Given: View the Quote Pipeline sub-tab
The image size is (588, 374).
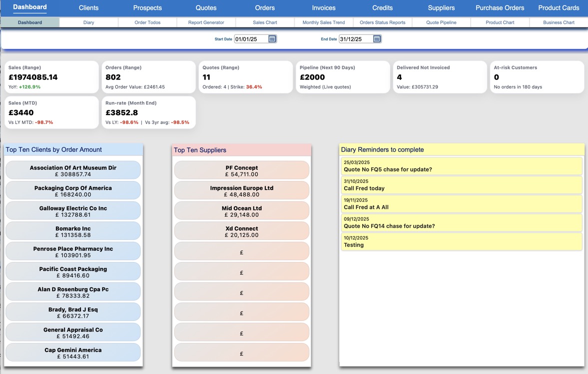Looking at the screenshot, I should click(441, 22).
